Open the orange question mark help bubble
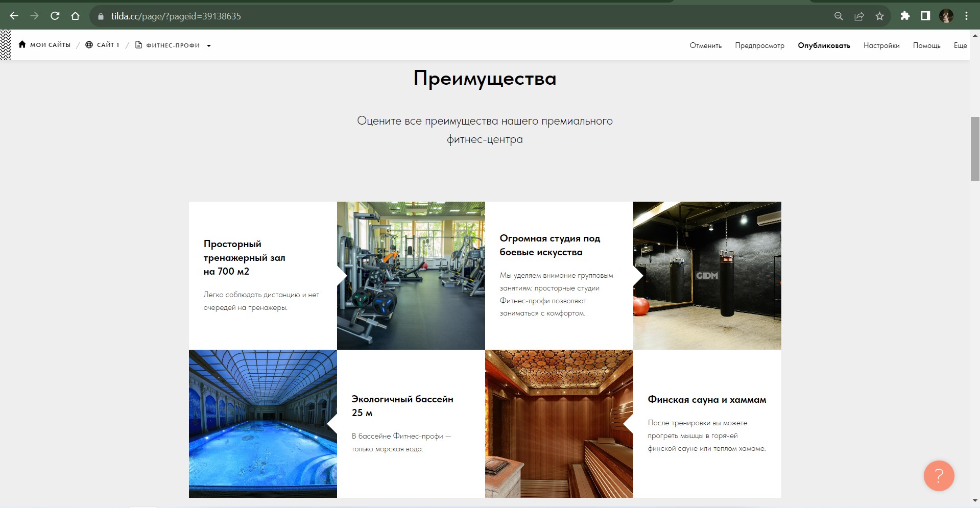Viewport: 980px width, 508px height. pos(939,476)
